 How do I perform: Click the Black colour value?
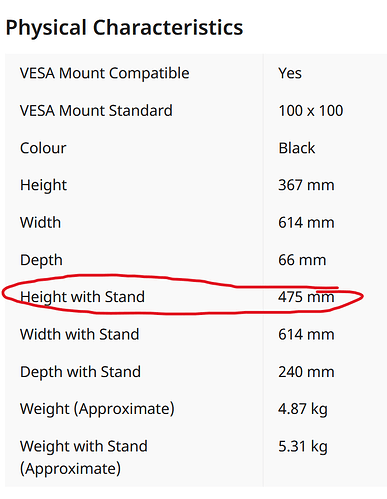pyautogui.click(x=297, y=148)
